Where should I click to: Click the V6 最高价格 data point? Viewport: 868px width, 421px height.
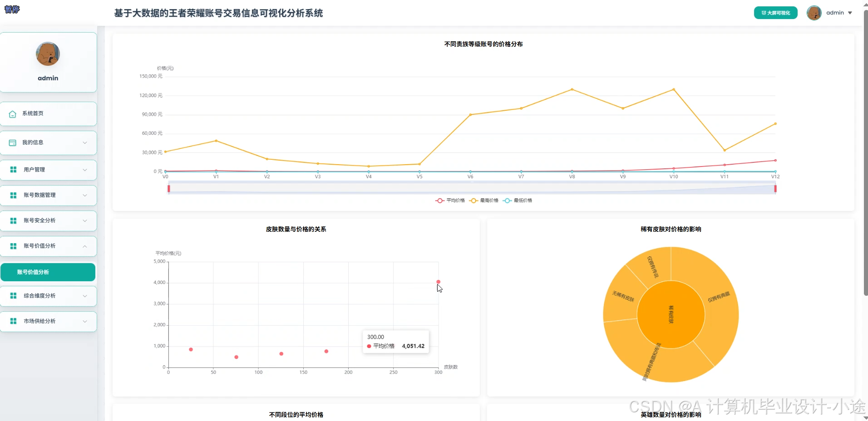point(470,115)
